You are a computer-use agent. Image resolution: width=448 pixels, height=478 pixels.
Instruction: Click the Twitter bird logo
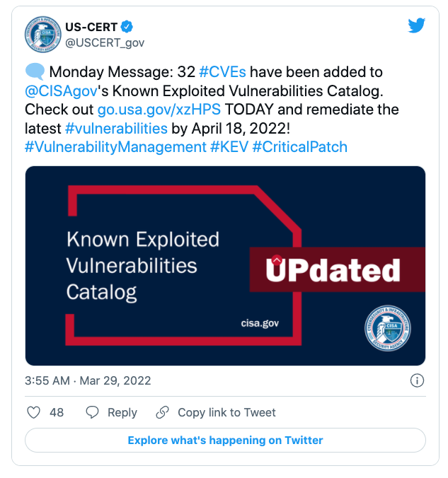[417, 26]
